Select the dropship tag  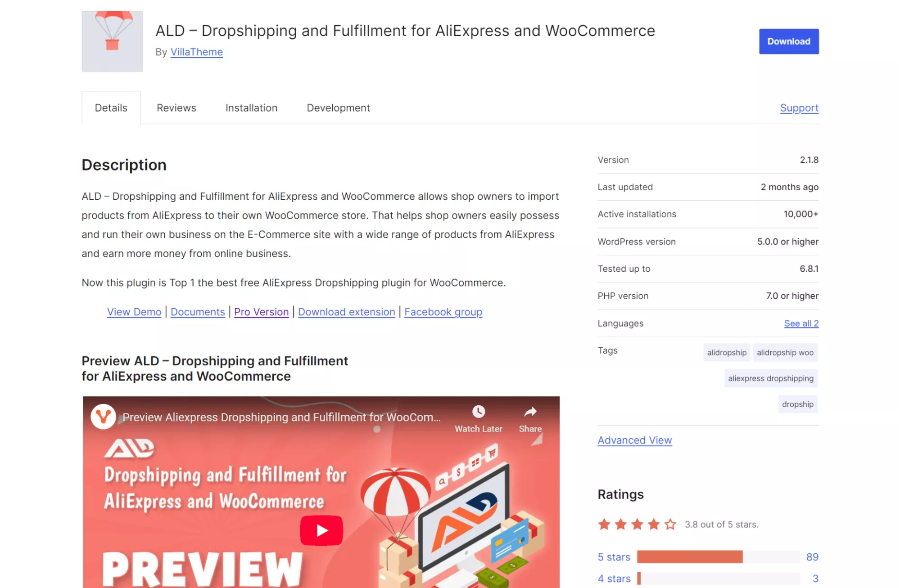798,404
